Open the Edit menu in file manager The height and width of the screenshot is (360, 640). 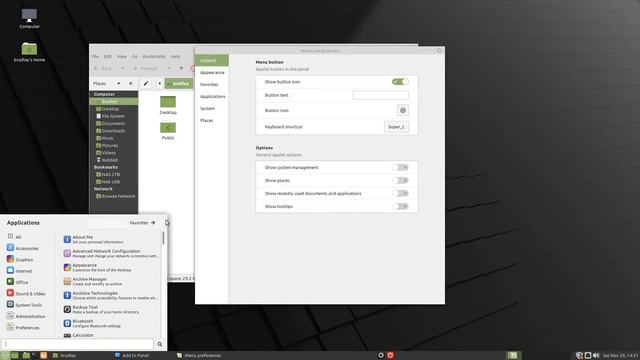pyautogui.click(x=108, y=56)
